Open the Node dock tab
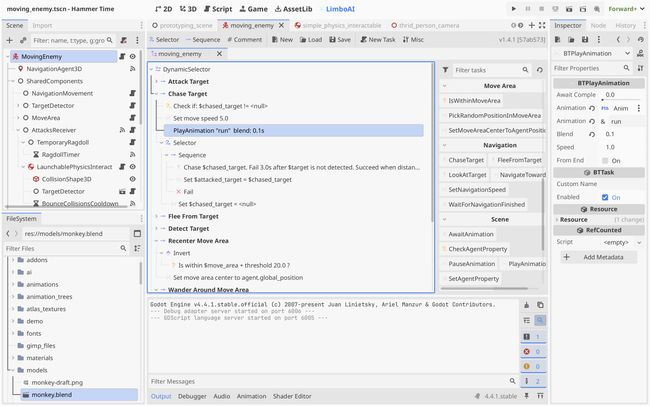Viewport: 650px width, 406px height. [x=598, y=26]
